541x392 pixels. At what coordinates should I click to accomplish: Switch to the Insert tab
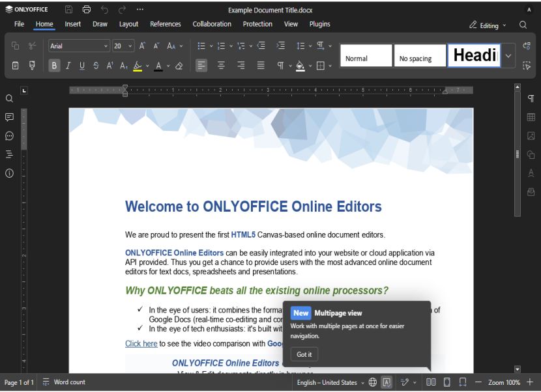[73, 24]
